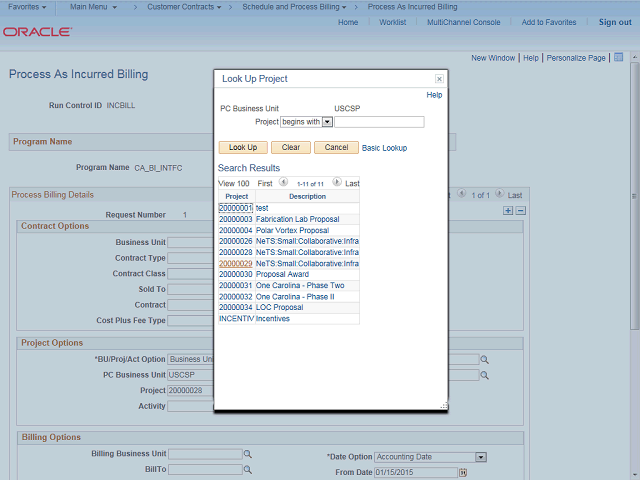Click the Clear button
This screenshot has width=640, height=480.
(x=291, y=147)
